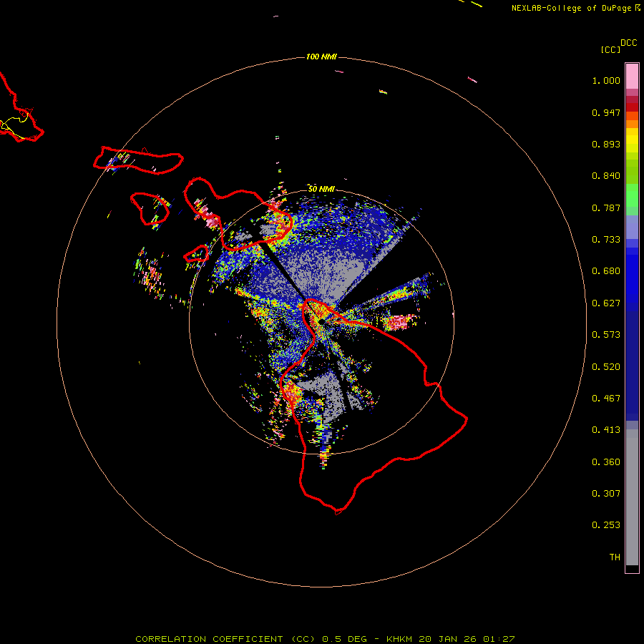Click the 0.307 scale value
This screenshot has height=644, width=644.
606,494
